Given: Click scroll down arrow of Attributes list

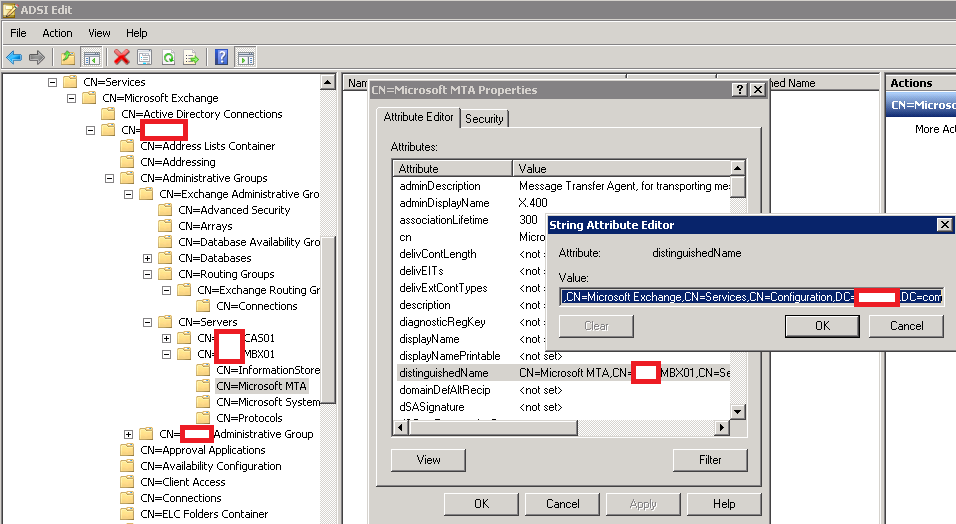Looking at the screenshot, I should pos(737,412).
